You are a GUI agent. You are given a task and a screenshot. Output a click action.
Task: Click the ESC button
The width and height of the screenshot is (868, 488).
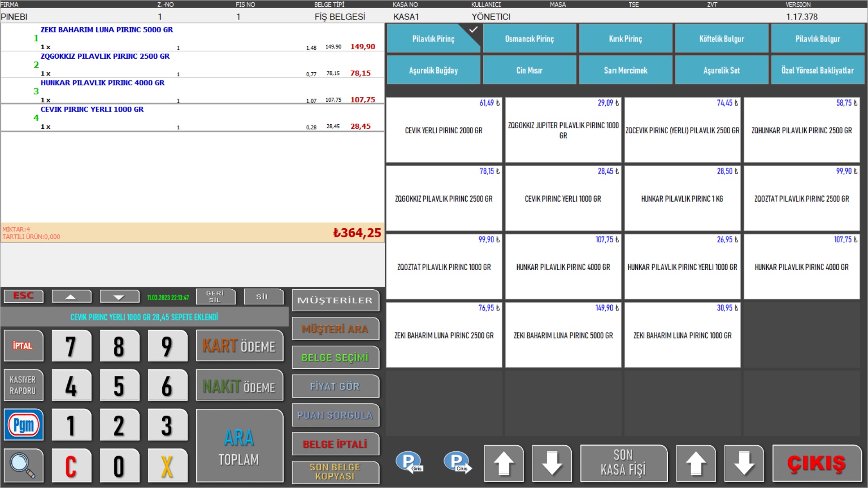click(x=24, y=296)
